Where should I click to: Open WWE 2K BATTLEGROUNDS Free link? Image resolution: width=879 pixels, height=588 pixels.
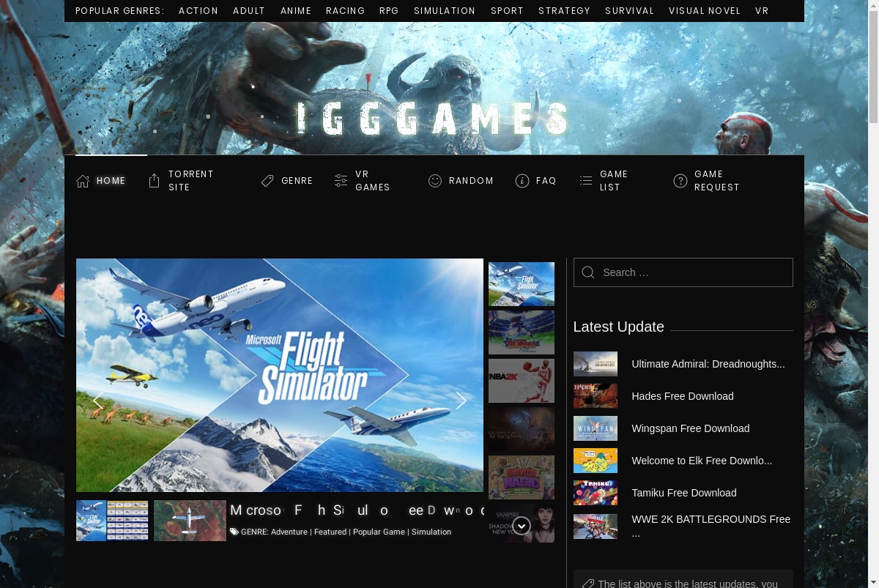click(x=711, y=526)
